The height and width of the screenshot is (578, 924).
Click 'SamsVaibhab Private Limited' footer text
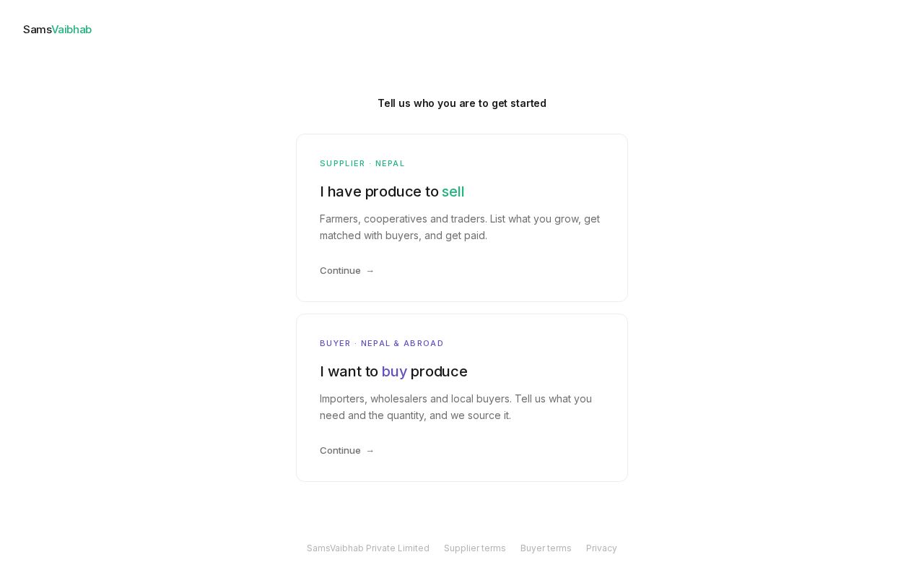(x=368, y=548)
